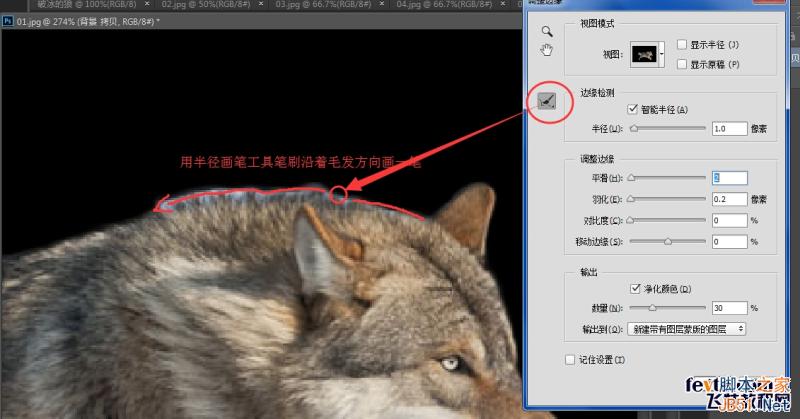Click the 边缘检测 section label
This screenshot has width=800, height=419.
pos(597,92)
